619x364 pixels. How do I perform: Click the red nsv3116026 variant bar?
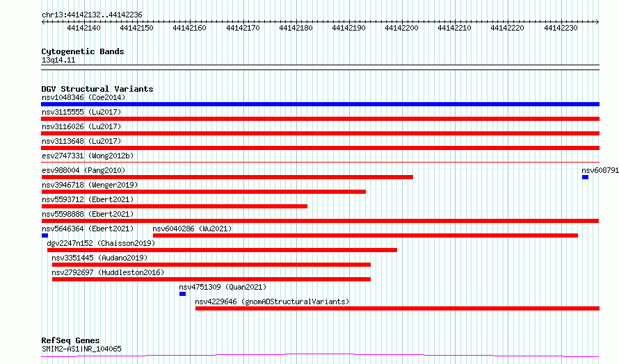coord(320,133)
